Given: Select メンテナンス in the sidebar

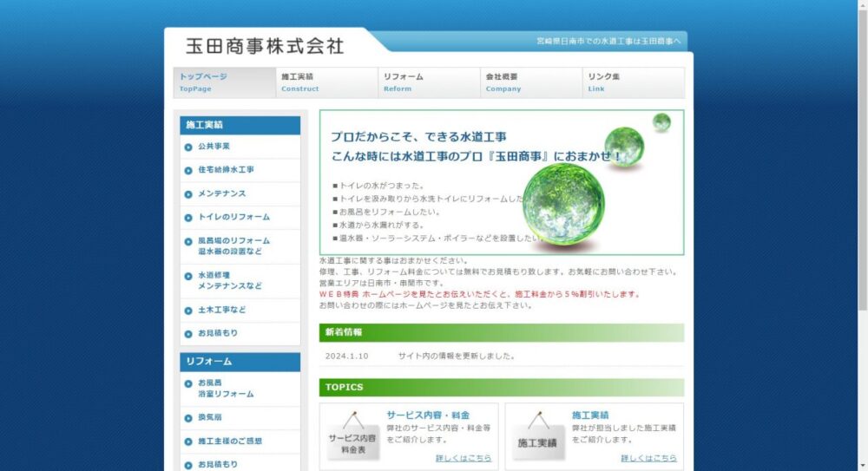Looking at the screenshot, I should pos(222,193).
